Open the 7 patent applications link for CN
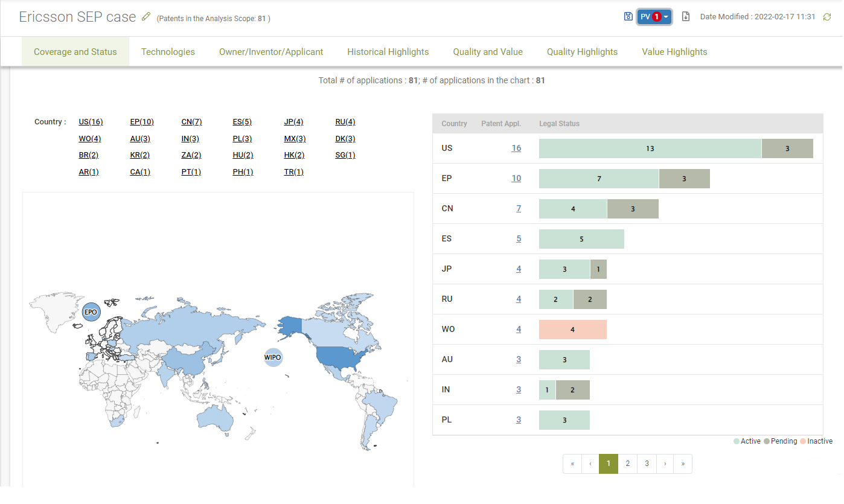This screenshot has height=504, width=844. pos(519,208)
